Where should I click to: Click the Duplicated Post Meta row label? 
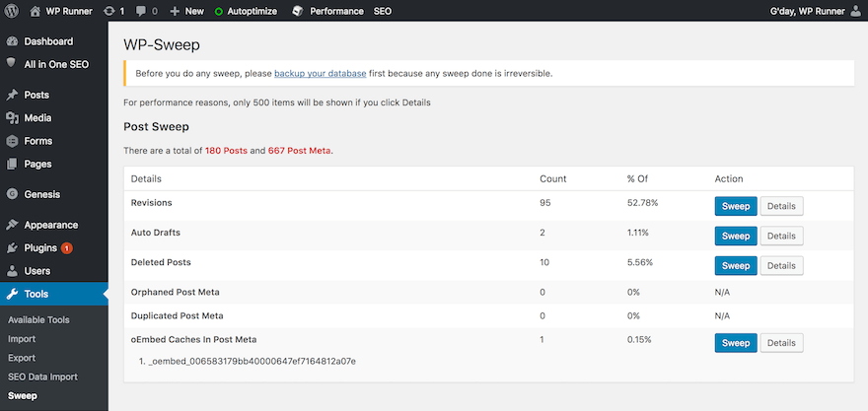(178, 315)
